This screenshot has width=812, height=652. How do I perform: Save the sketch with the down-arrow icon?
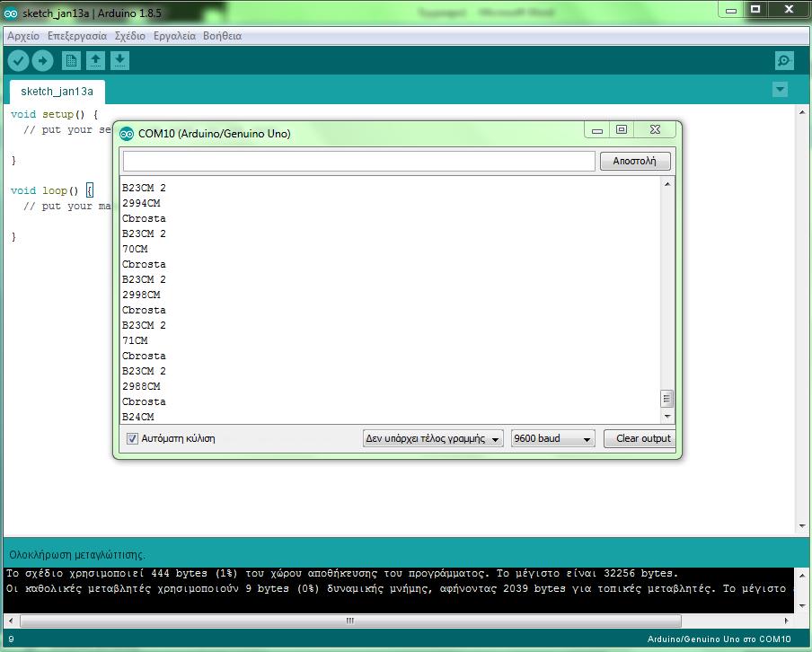[119, 61]
